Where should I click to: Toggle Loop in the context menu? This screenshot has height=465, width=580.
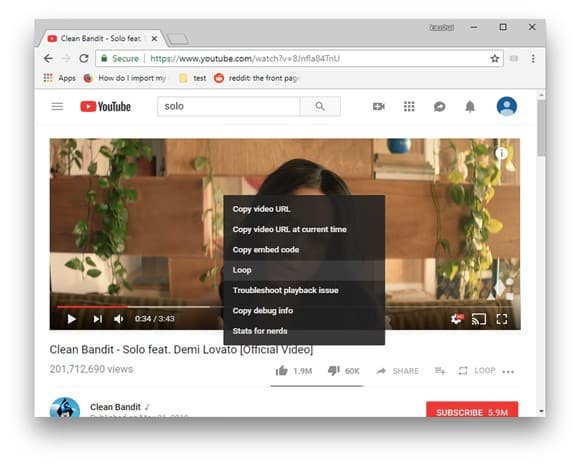(304, 270)
